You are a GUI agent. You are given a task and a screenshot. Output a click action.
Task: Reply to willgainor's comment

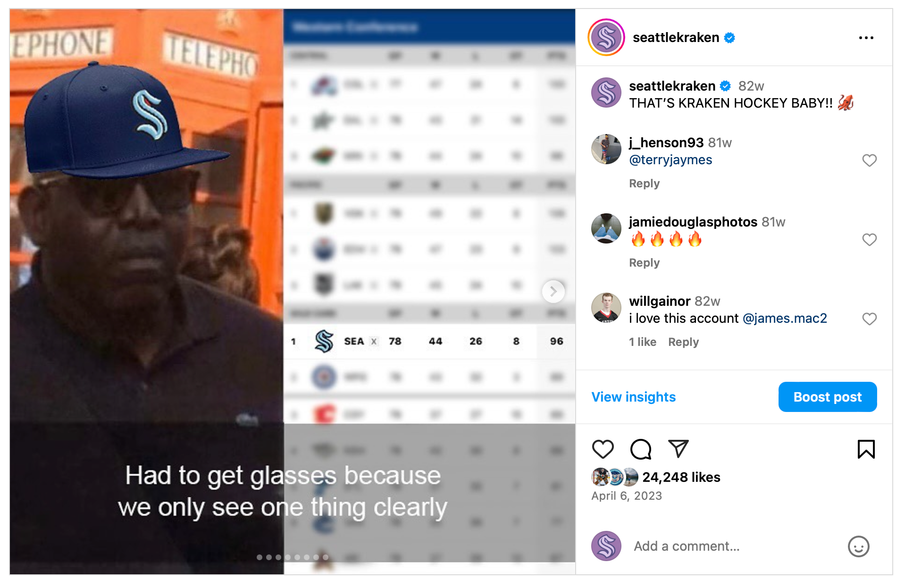(x=683, y=342)
